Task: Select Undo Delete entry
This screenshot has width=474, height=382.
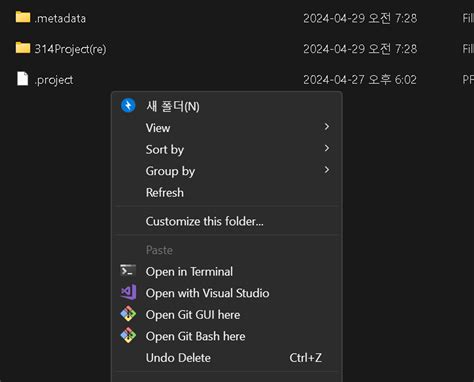Action: [227, 358]
